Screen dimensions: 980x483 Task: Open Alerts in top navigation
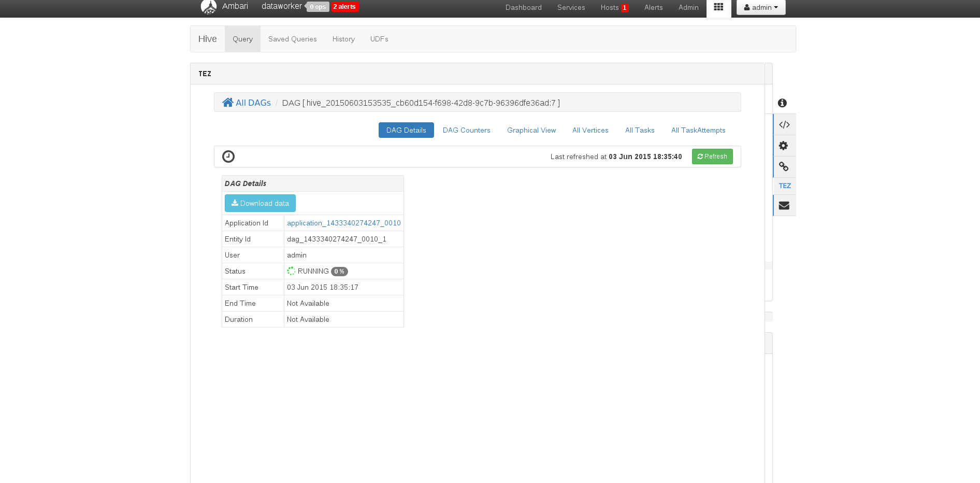click(654, 7)
